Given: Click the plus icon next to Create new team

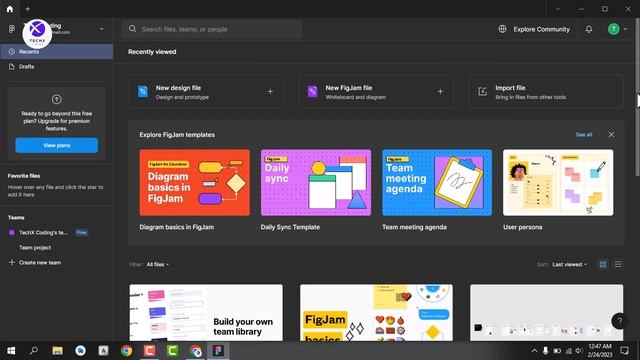Looking at the screenshot, I should (x=12, y=262).
